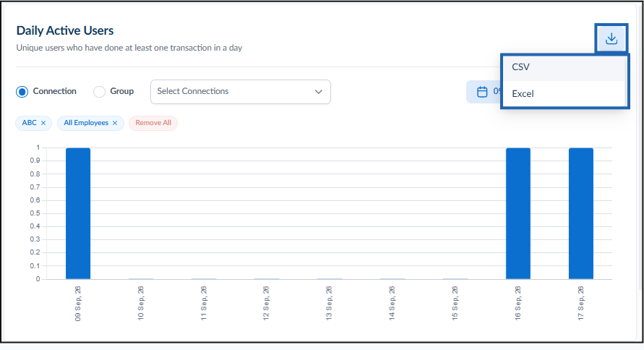Remove the All Employees chip with its x
This screenshot has height=350, width=644.
[115, 123]
